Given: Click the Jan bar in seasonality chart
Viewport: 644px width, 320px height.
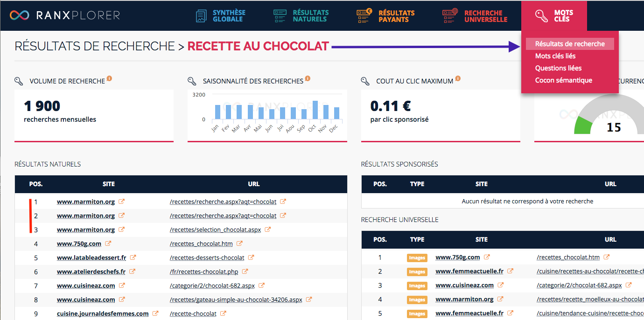Looking at the screenshot, I should (217, 112).
